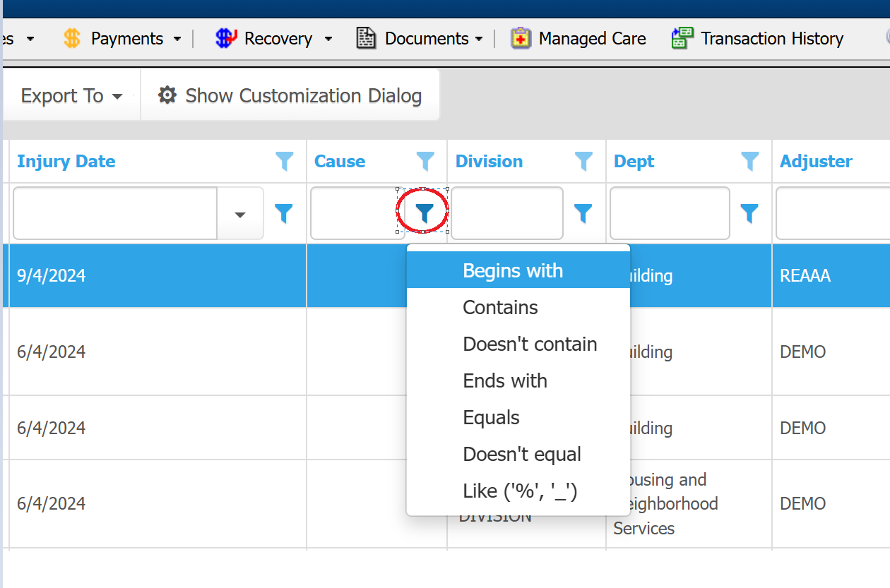
Task: Select 'Contains' filter condition
Action: pyautogui.click(x=500, y=308)
